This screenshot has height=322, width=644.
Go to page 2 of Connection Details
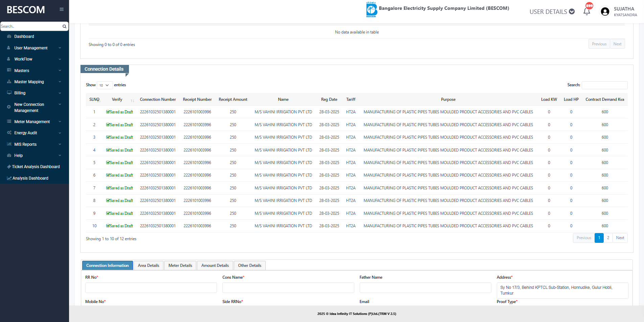coord(608,238)
